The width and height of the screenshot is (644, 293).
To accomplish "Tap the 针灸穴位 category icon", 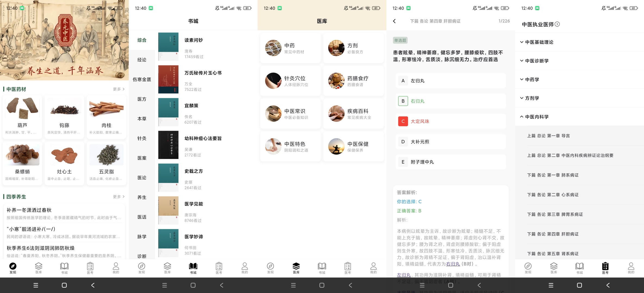I will pyautogui.click(x=273, y=81).
